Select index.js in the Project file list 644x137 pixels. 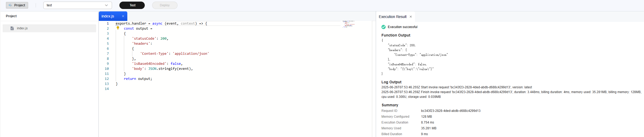tap(49, 28)
